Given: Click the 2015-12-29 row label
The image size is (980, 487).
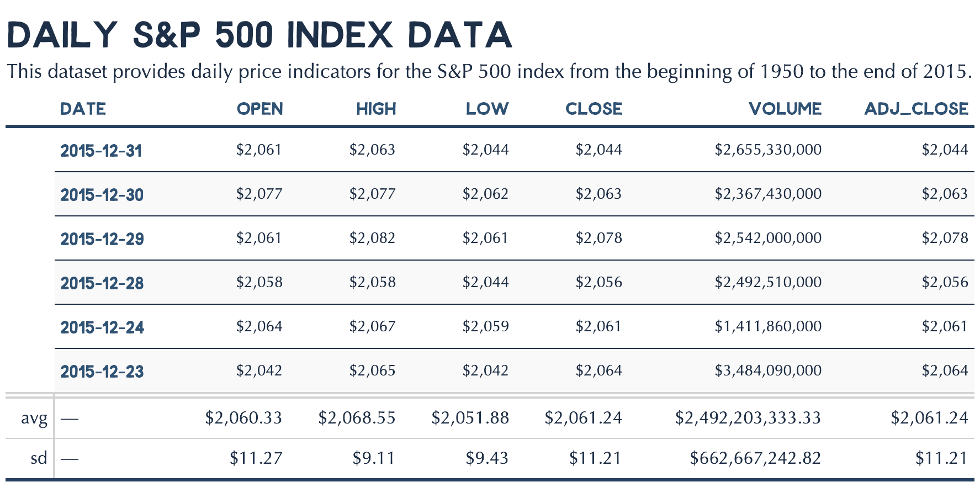Looking at the screenshot, I should (102, 239).
